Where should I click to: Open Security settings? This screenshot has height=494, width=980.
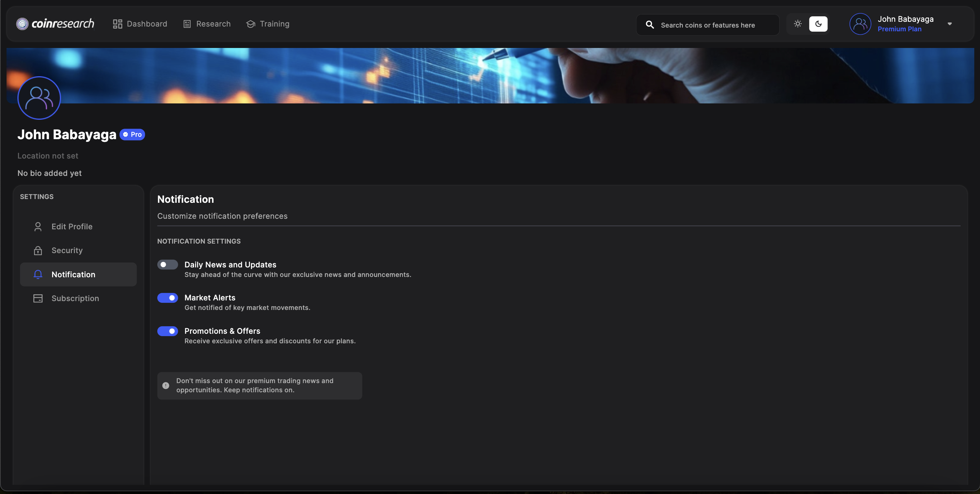(78, 250)
